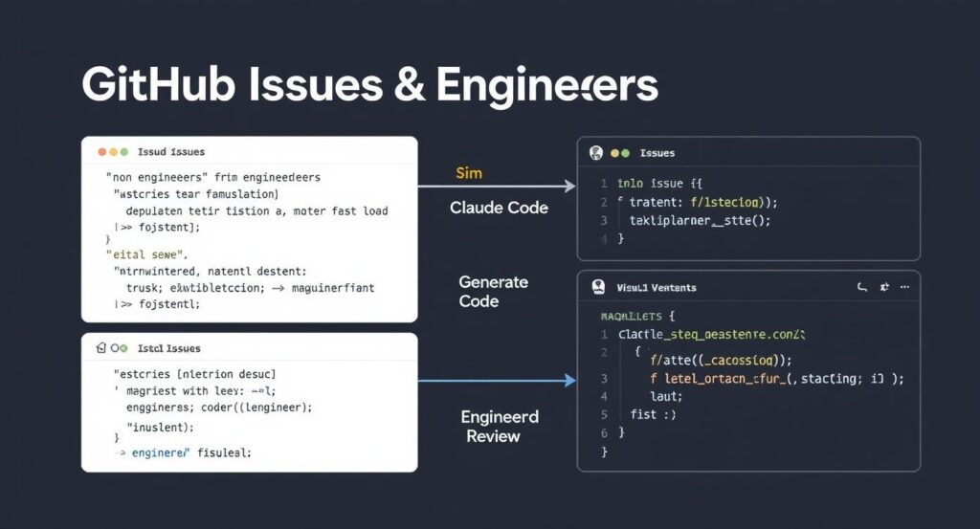
Task: Click the line '"ntrnwintered, natentl destent:'
Action: (210, 272)
